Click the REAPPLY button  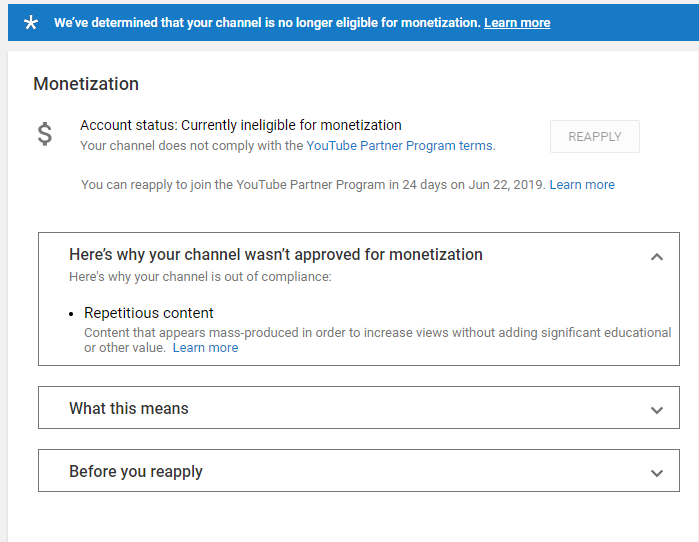click(x=595, y=136)
